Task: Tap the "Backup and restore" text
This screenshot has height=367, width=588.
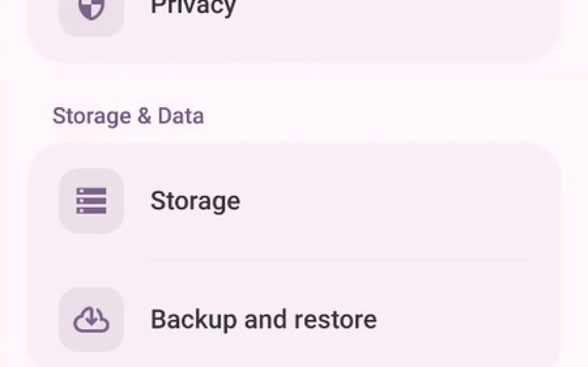Action: pyautogui.click(x=263, y=319)
